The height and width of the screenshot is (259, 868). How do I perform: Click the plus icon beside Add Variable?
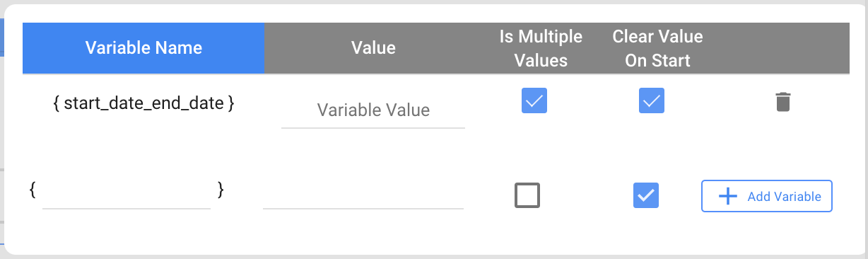point(728,197)
